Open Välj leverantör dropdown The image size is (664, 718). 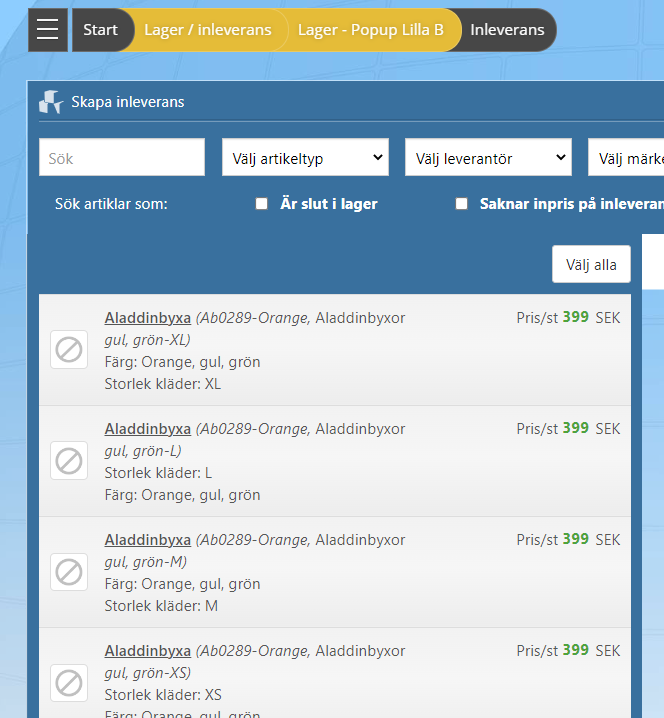488,157
